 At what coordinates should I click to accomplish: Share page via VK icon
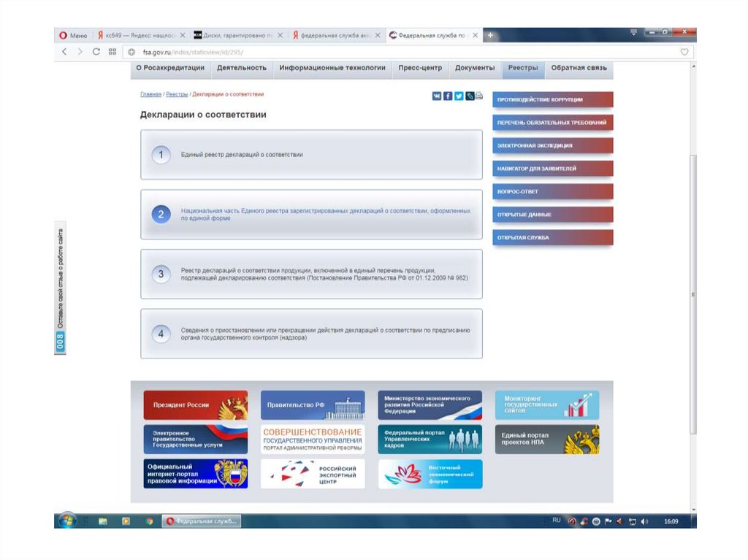pos(437,96)
